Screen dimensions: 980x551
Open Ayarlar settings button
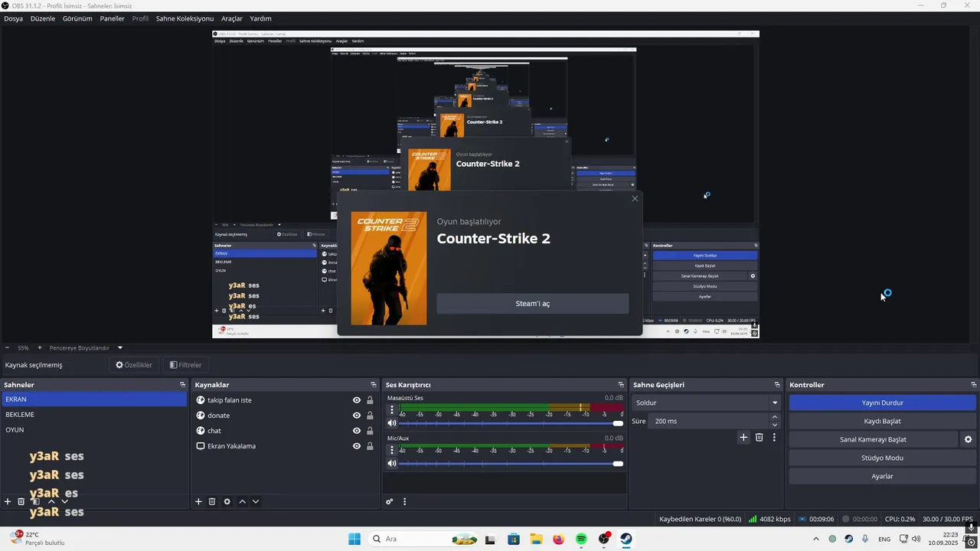point(882,476)
